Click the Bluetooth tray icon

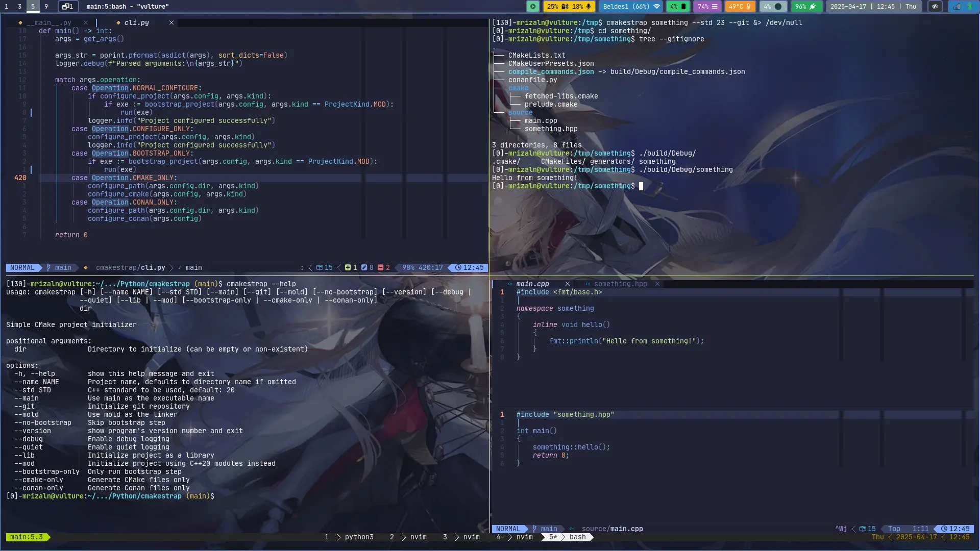click(x=969, y=7)
